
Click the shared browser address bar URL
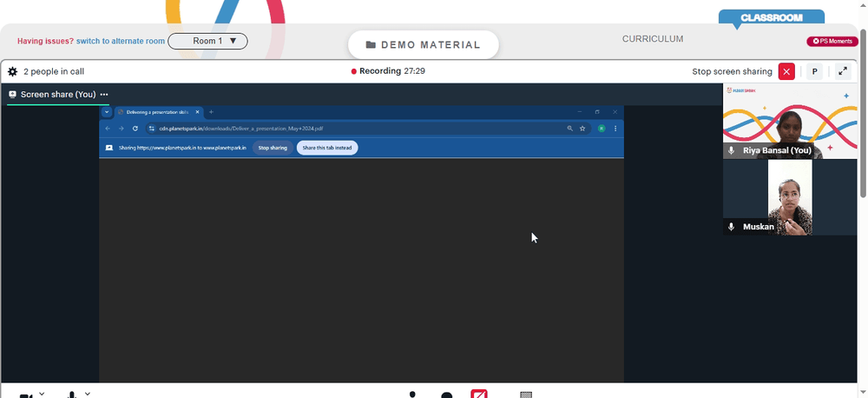click(x=241, y=129)
